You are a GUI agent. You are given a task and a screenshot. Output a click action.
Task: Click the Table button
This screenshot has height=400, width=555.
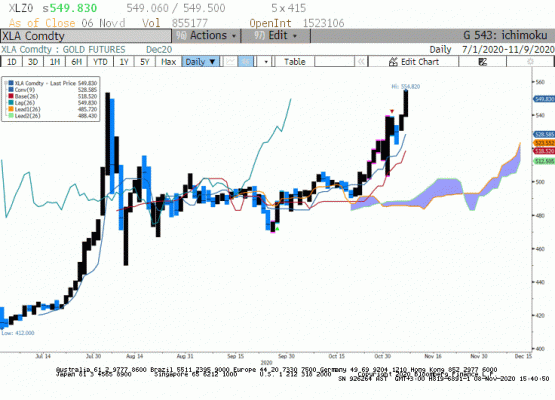[294, 62]
